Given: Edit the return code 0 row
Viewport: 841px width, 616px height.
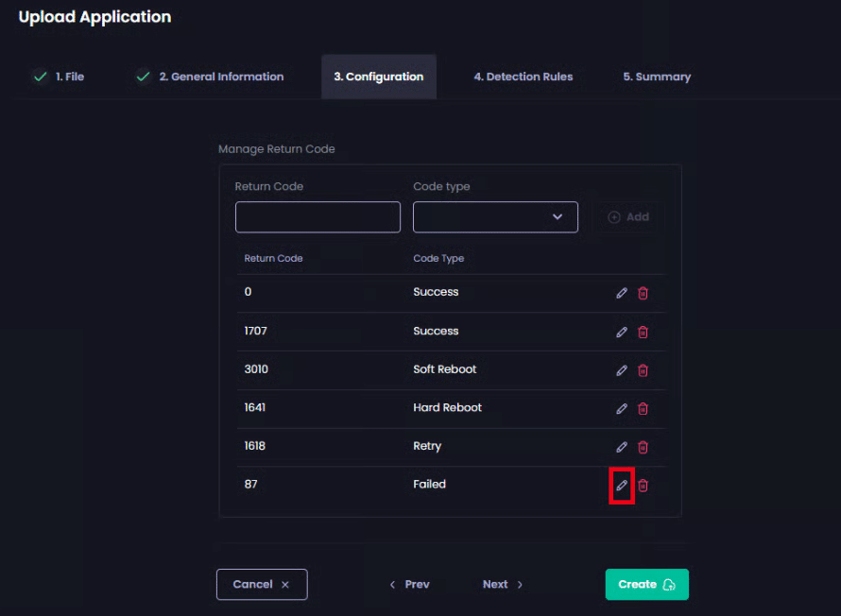Looking at the screenshot, I should 622,293.
